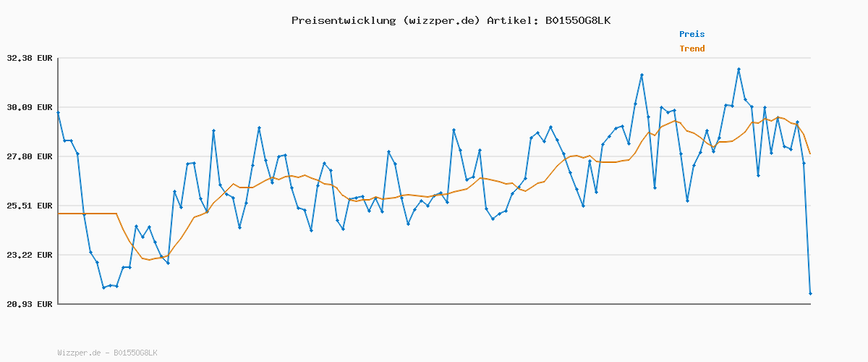
Task: Click the first blue price point at far left
Action: tap(59, 113)
